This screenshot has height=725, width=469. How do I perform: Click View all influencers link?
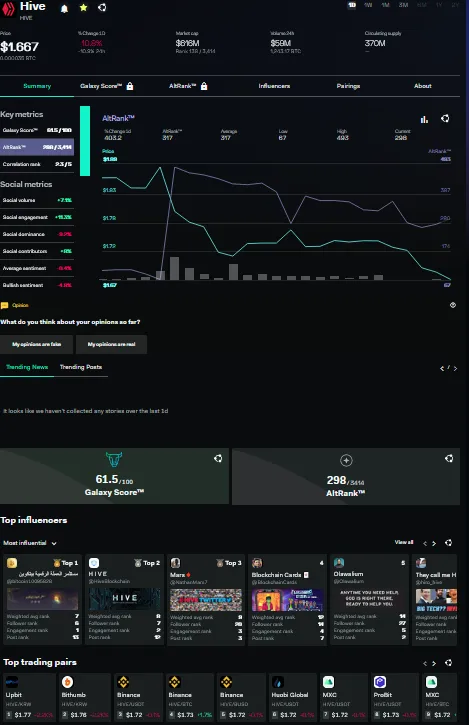pyautogui.click(x=404, y=542)
